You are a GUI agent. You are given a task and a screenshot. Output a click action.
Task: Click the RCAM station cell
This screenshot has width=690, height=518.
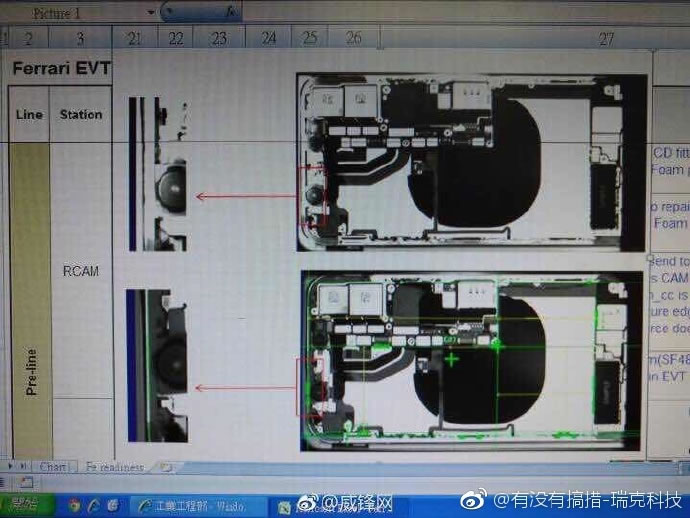[x=80, y=271]
